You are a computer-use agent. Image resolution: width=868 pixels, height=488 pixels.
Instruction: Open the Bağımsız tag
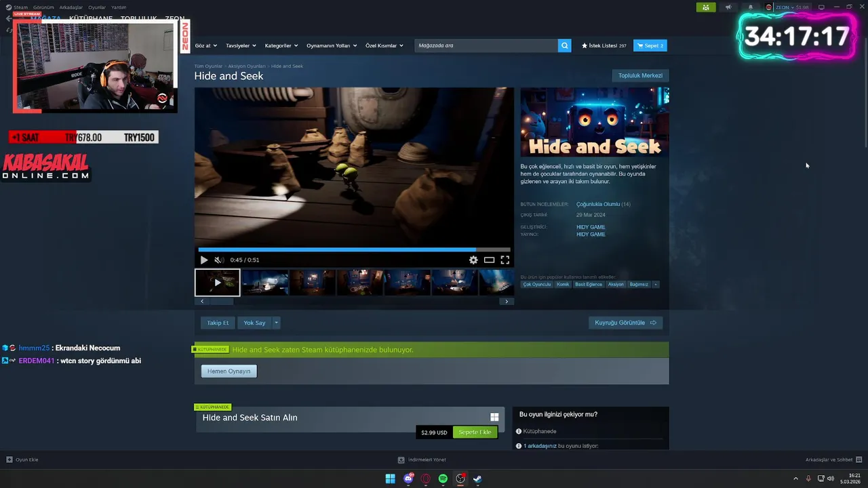click(x=639, y=285)
